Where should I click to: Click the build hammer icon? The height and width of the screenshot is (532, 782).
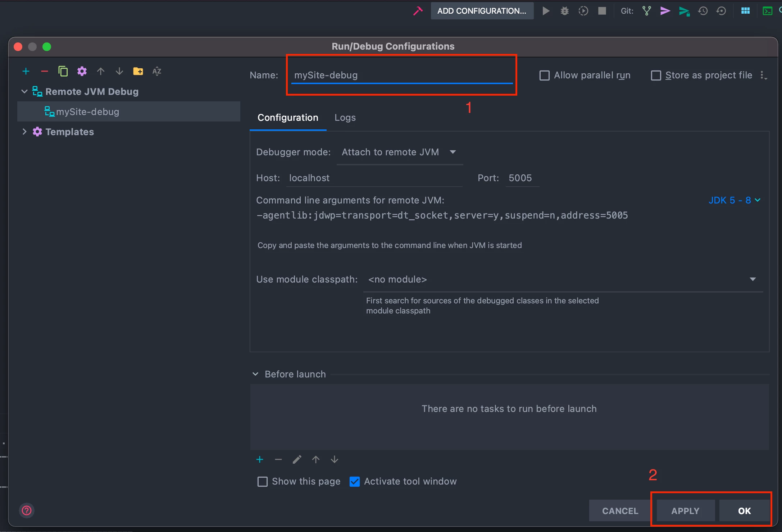click(418, 11)
